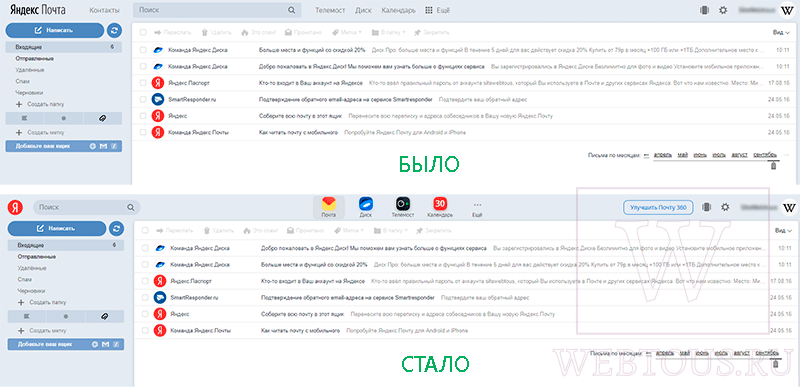Filter by attachments paperclip in new interface
This screenshot has height=387, width=800.
[105, 317]
